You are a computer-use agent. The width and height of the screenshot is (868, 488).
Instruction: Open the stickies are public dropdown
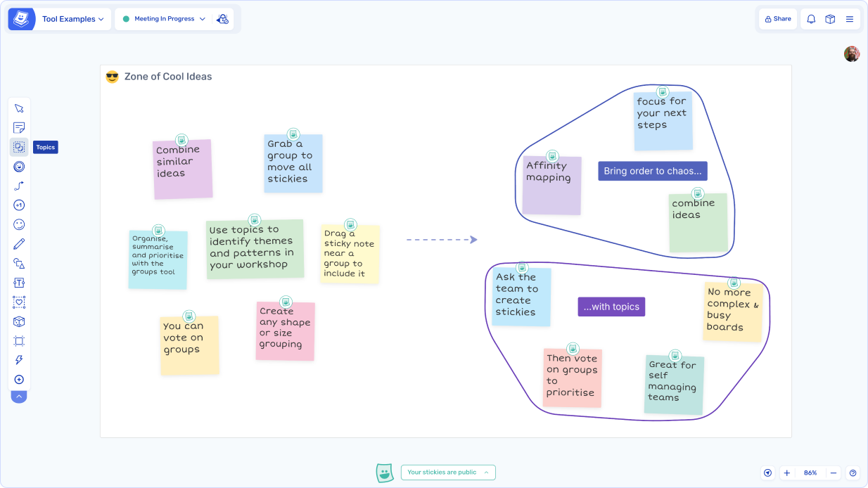coord(448,473)
